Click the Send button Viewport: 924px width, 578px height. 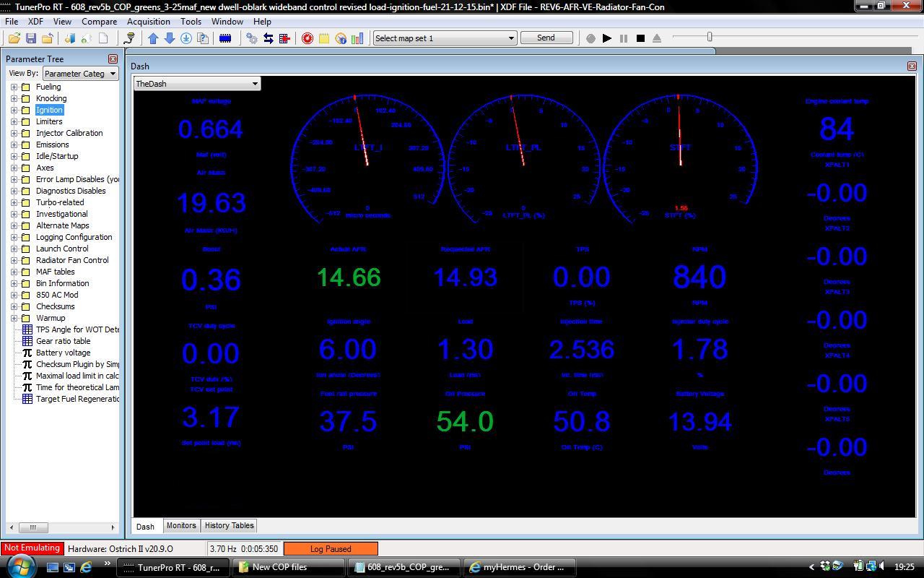coord(546,38)
